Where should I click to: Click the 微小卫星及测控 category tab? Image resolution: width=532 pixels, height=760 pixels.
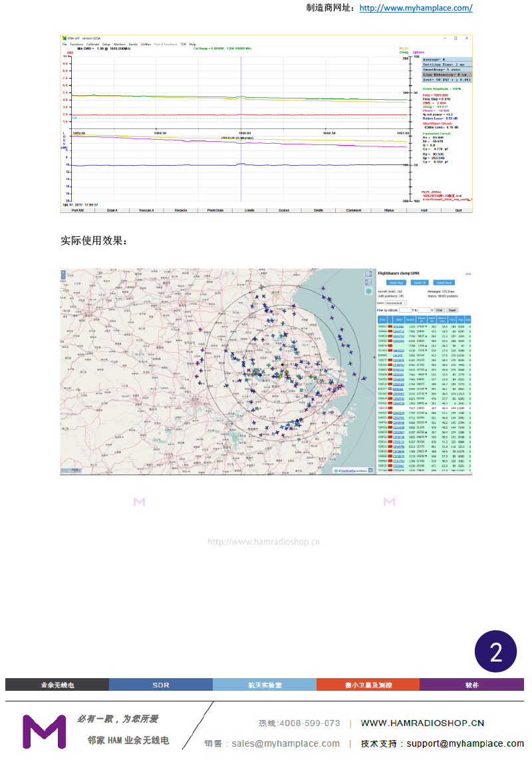(x=368, y=684)
